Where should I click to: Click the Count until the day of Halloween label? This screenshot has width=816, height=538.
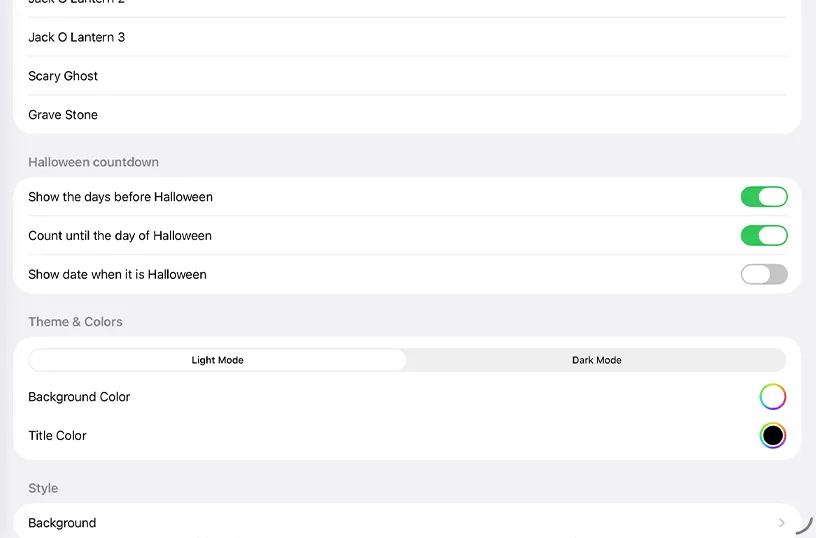point(120,236)
